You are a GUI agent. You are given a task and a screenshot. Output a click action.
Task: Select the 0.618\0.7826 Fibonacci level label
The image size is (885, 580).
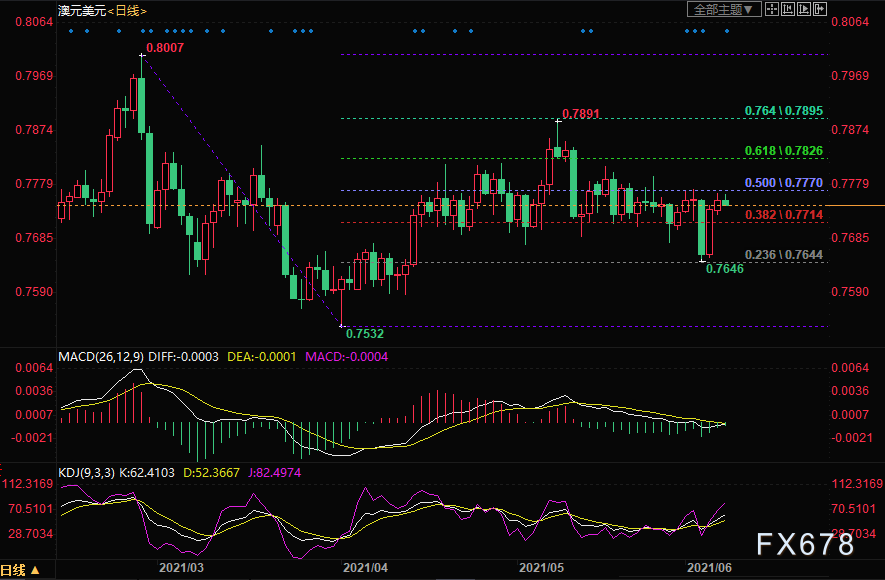coord(784,151)
